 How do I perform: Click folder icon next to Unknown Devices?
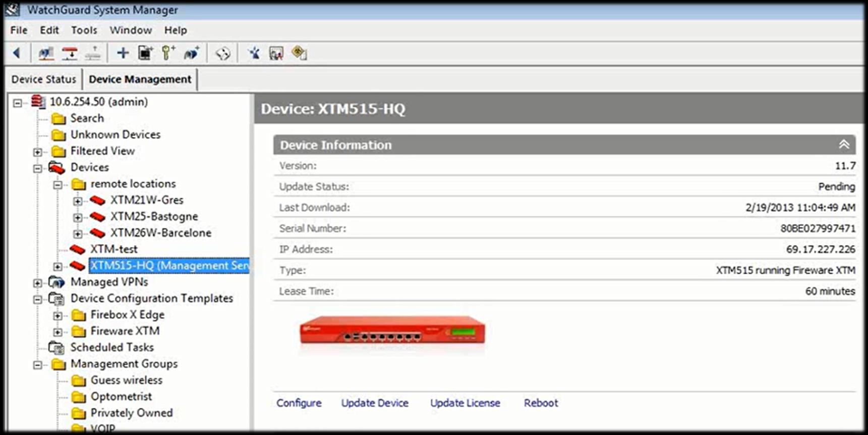59,135
